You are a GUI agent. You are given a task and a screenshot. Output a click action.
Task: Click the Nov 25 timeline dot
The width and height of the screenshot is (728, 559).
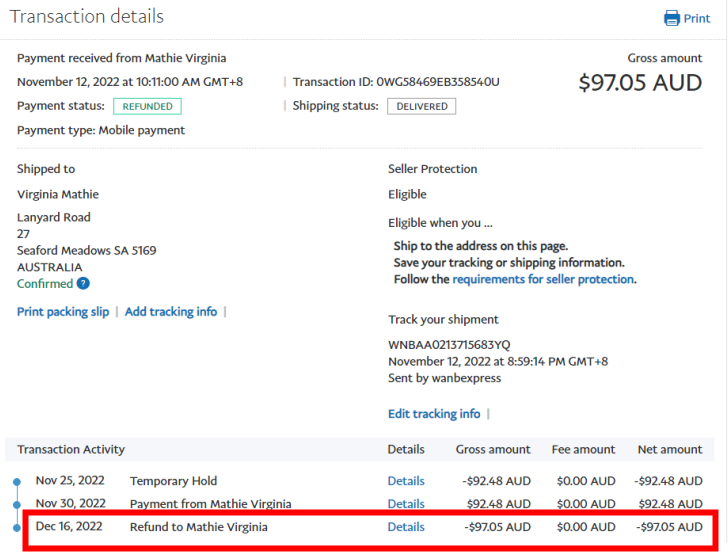(x=17, y=482)
